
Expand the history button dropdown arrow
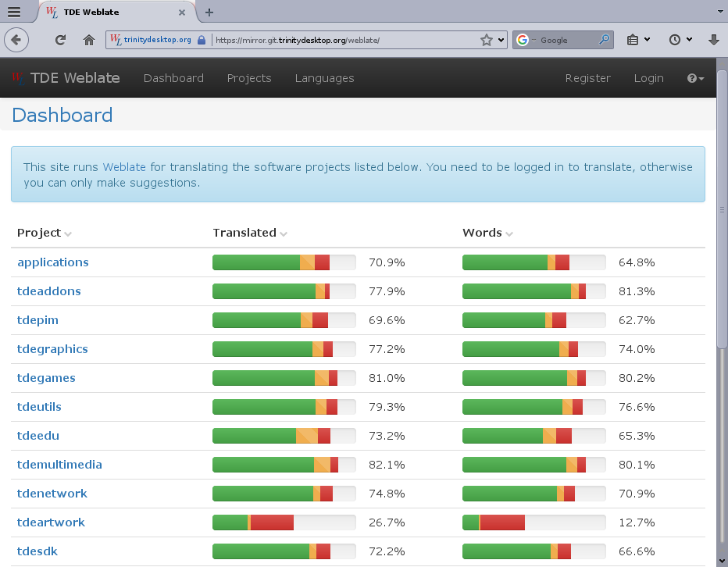tap(689, 40)
